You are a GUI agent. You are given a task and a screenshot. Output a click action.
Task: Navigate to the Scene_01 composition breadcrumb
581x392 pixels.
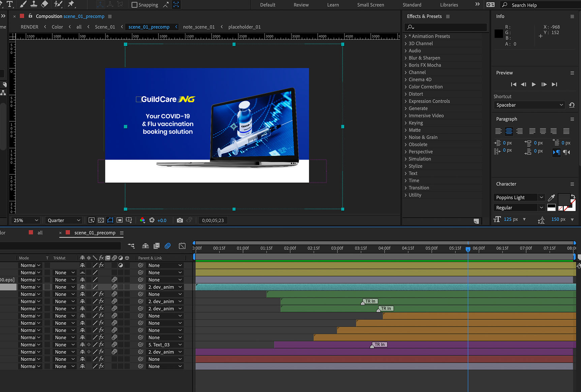point(105,27)
